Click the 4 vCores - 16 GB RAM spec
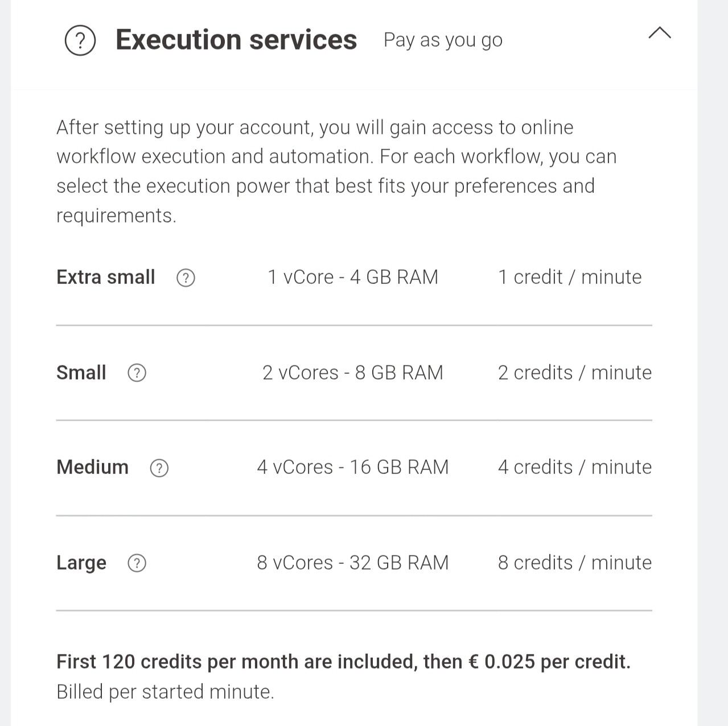The image size is (728, 726). click(x=353, y=467)
